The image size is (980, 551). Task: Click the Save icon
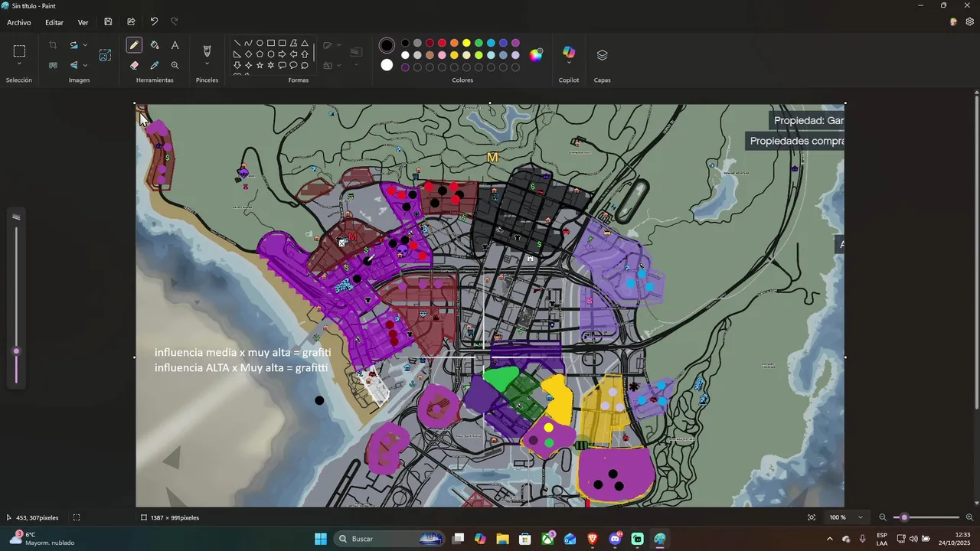108,22
